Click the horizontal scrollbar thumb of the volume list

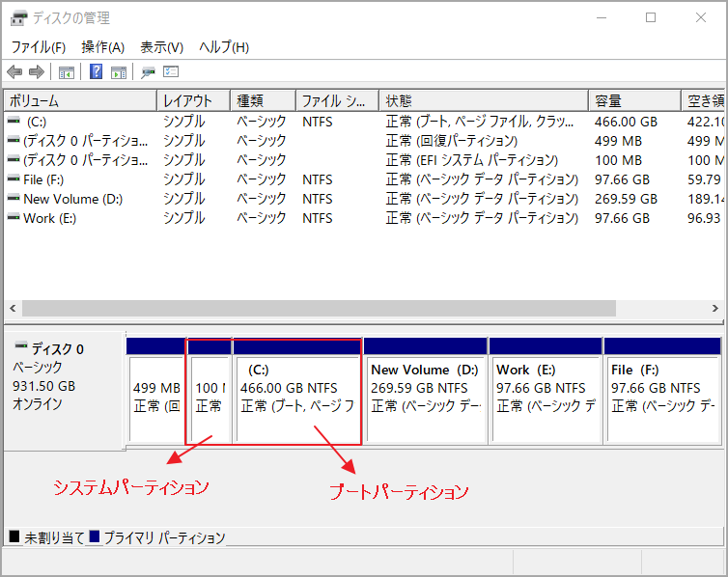point(319,309)
